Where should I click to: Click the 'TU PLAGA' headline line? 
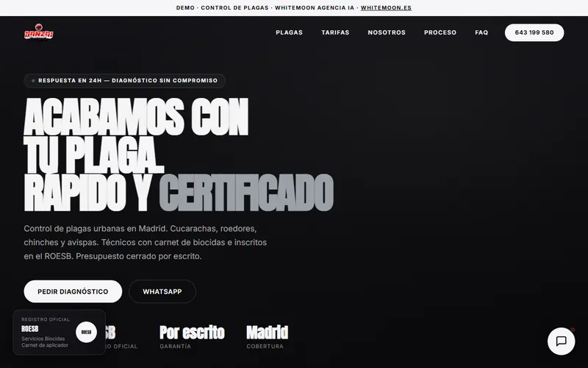(x=94, y=155)
